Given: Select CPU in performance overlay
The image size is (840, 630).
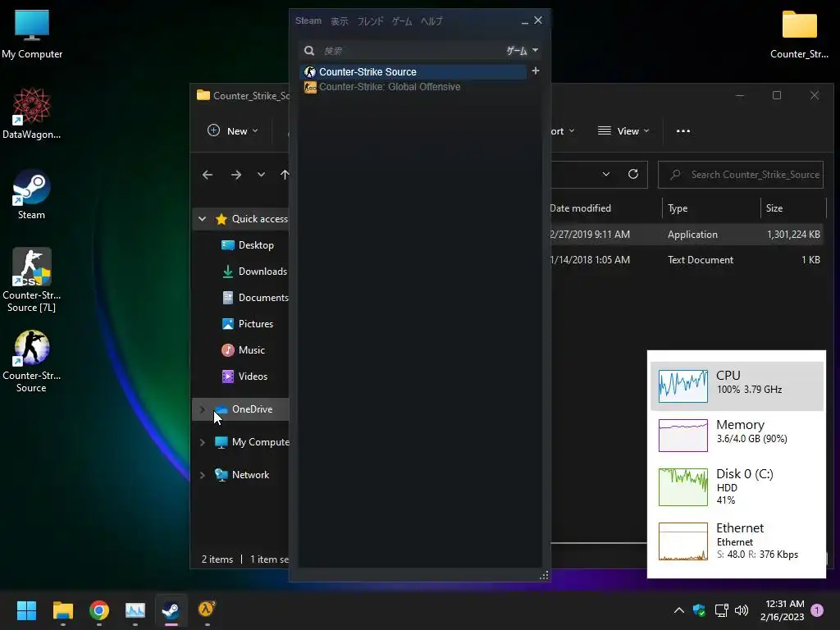Looking at the screenshot, I should [x=737, y=386].
